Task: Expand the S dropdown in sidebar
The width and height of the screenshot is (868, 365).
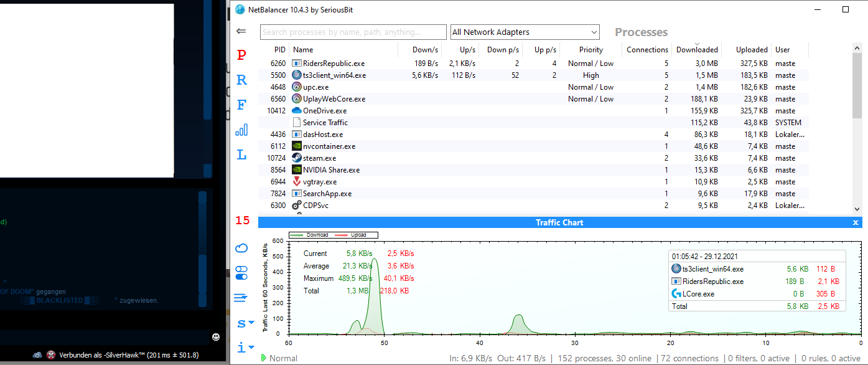Action: tap(245, 323)
